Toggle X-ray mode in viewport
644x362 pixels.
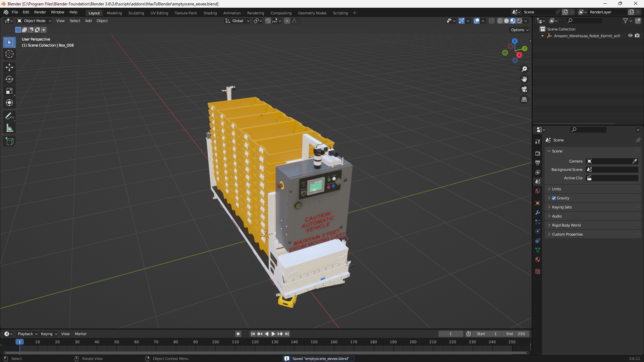492,21
